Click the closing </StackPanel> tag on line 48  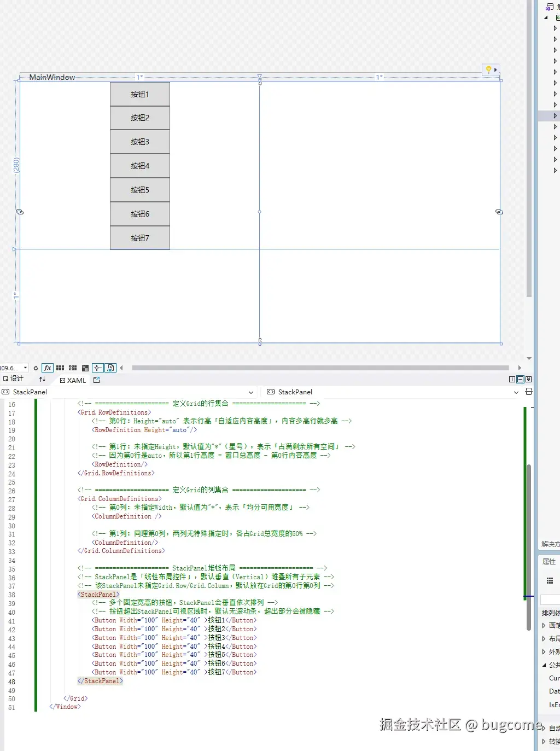pyautogui.click(x=100, y=681)
